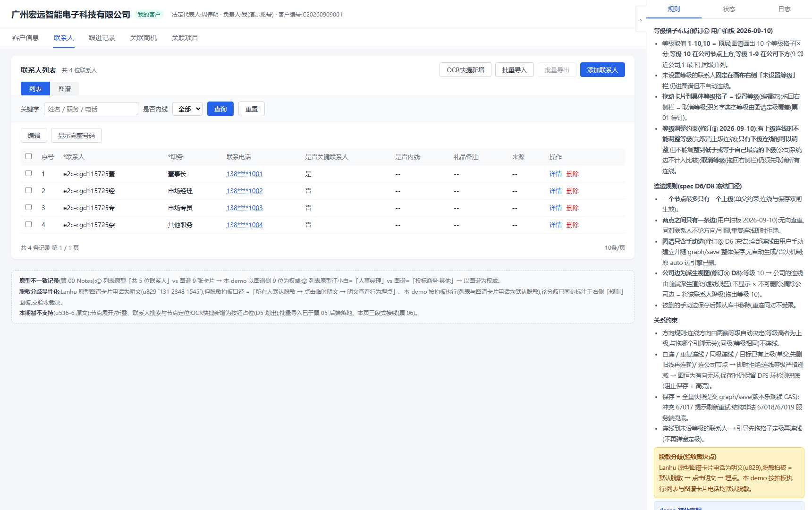This screenshot has height=510, width=812.
Task: Focus the 关键字 search input field
Action: 91,109
